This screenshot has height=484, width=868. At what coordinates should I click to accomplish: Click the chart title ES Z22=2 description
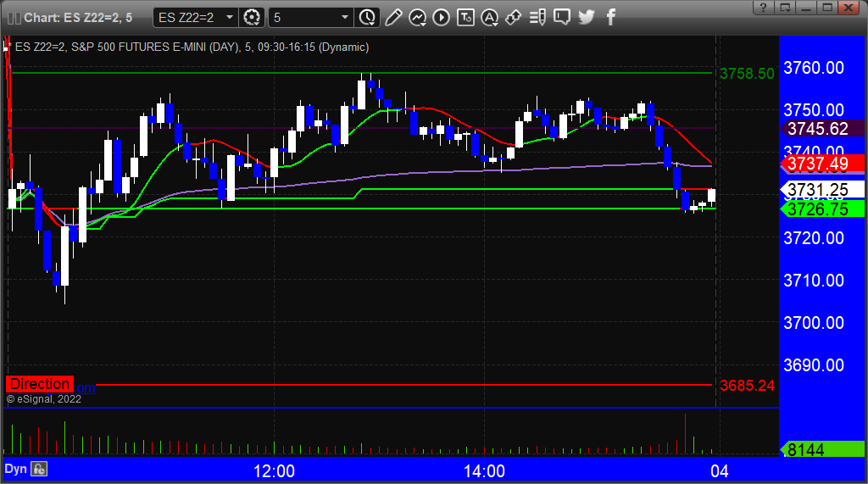[192, 47]
